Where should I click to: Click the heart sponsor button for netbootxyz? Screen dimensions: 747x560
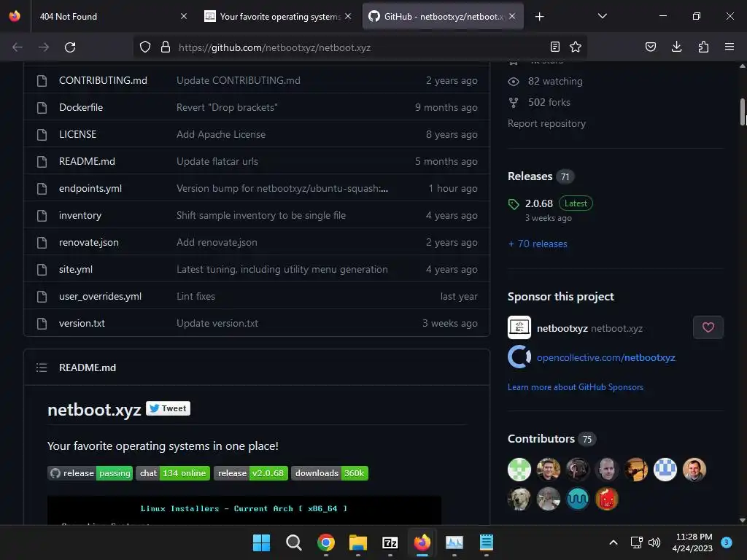(x=708, y=327)
